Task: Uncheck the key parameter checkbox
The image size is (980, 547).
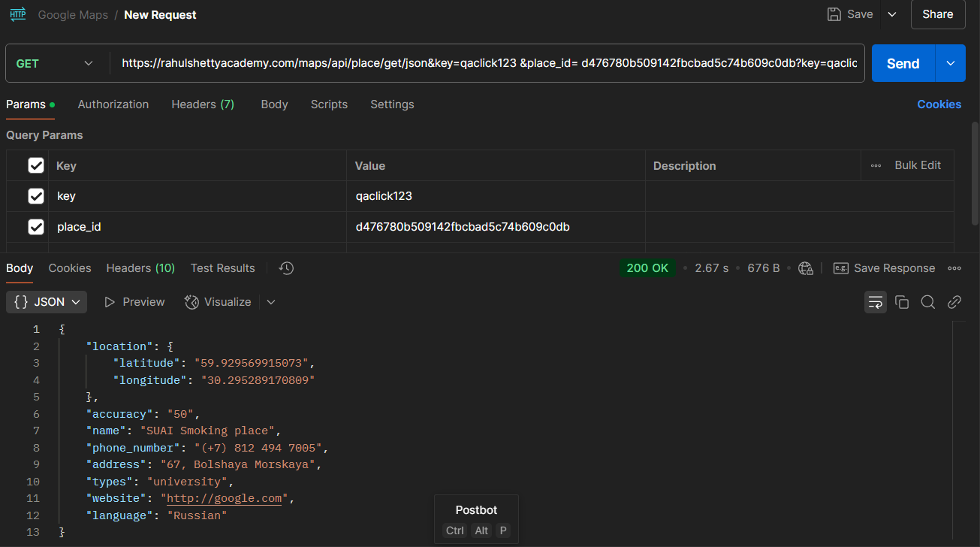Action: click(36, 196)
